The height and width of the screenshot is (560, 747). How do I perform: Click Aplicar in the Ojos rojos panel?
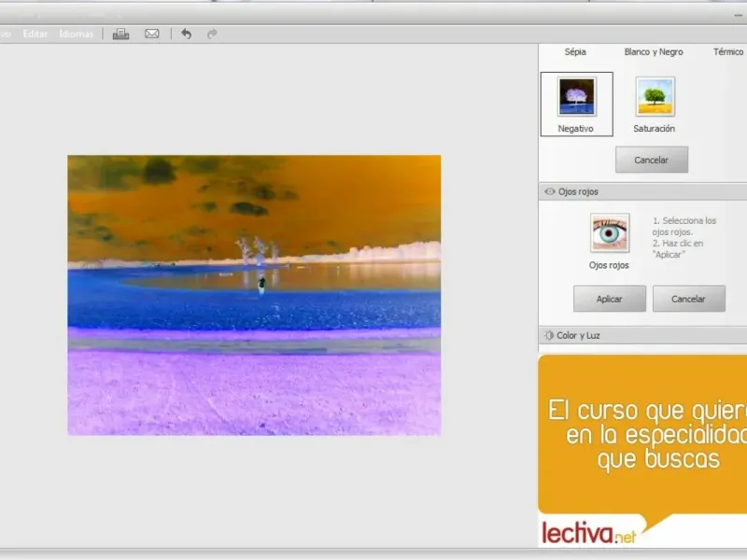coord(610,299)
